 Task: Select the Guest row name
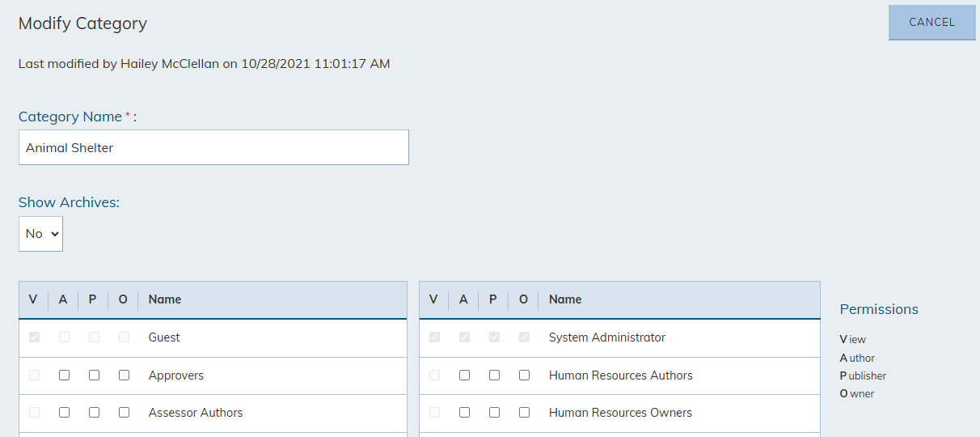(x=164, y=337)
